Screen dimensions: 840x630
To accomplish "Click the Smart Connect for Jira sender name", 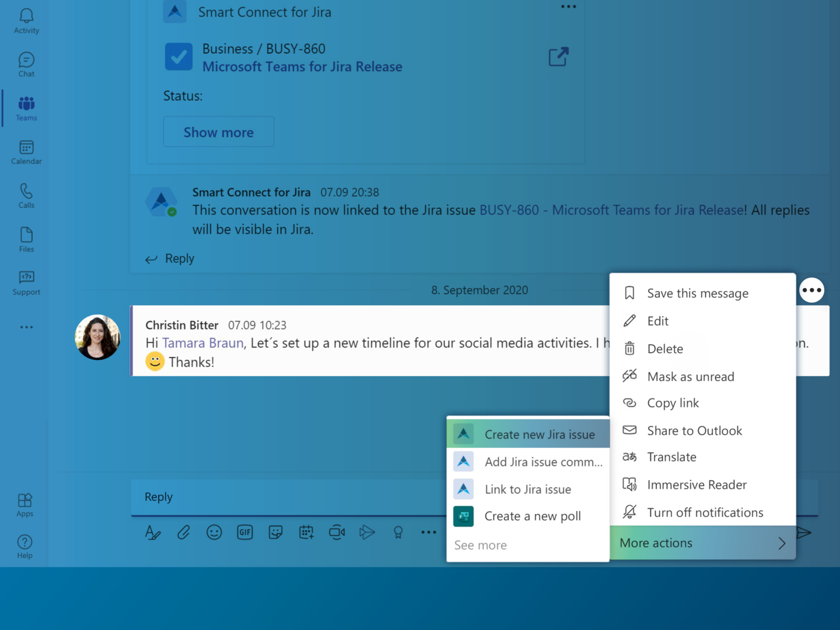I will 251,192.
